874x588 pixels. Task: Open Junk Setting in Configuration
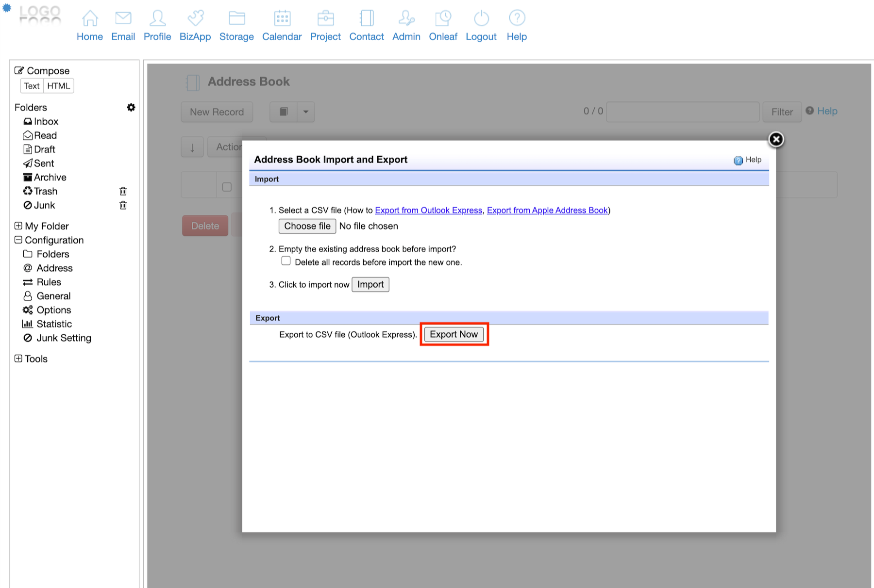pyautogui.click(x=64, y=338)
